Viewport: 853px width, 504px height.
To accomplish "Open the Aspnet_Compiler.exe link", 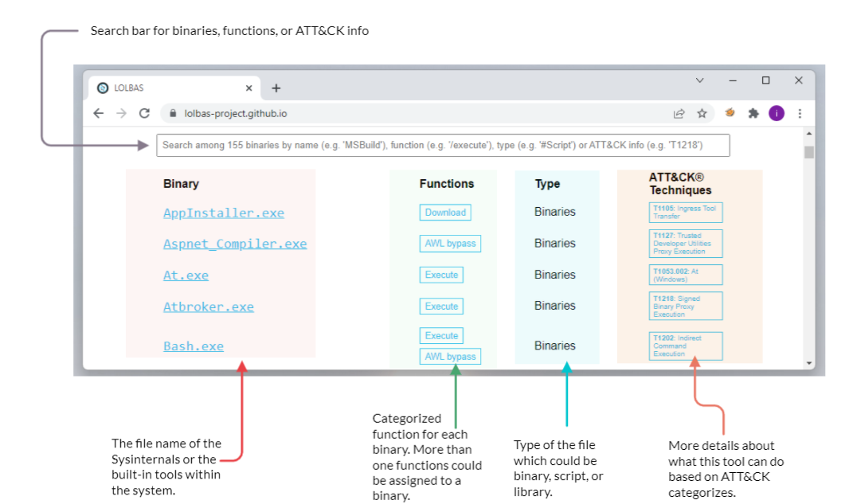I will point(234,244).
